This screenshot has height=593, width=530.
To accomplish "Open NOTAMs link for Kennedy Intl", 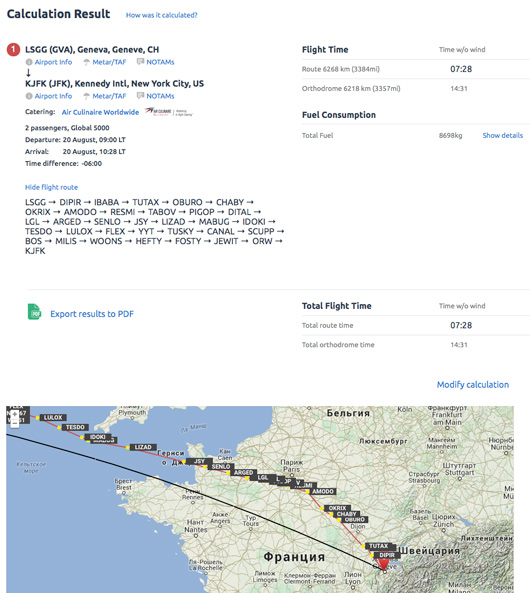I will [160, 96].
